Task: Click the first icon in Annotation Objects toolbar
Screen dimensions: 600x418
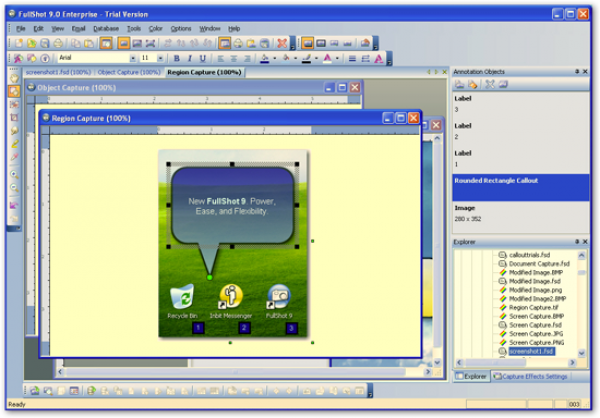Action: tap(460, 85)
